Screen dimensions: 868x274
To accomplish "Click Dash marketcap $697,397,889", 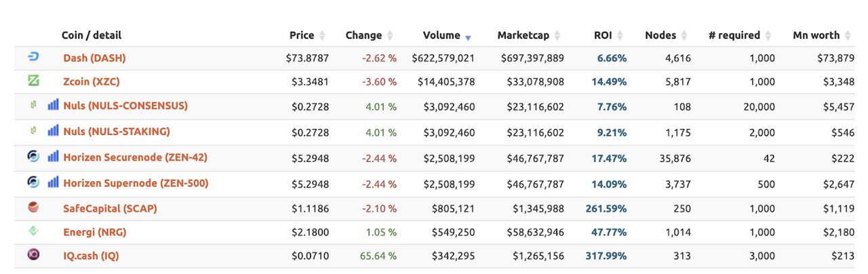I will click(x=532, y=58).
